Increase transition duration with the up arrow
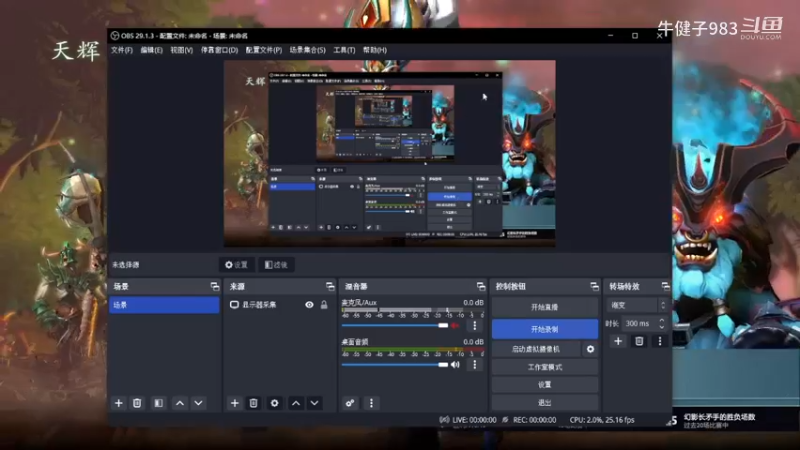The width and height of the screenshot is (800, 450). pyautogui.click(x=662, y=320)
